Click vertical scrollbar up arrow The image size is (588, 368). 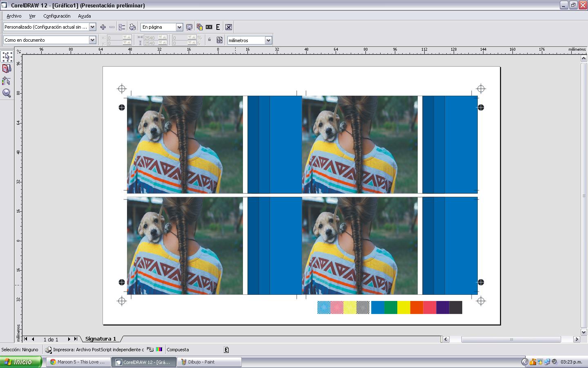tap(584, 58)
